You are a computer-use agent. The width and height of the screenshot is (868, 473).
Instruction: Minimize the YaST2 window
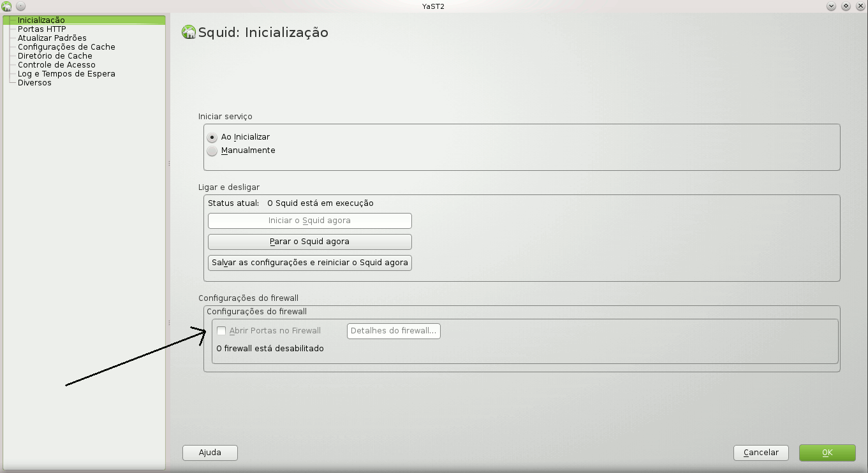point(831,6)
